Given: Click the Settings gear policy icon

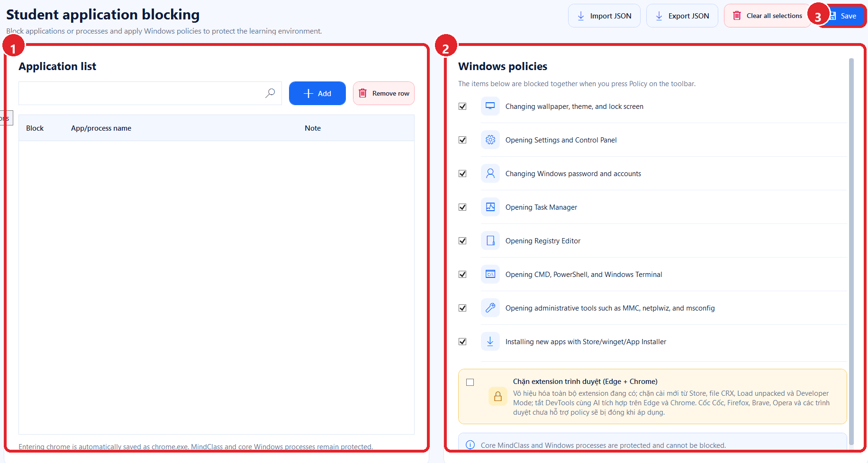Looking at the screenshot, I should pos(490,140).
